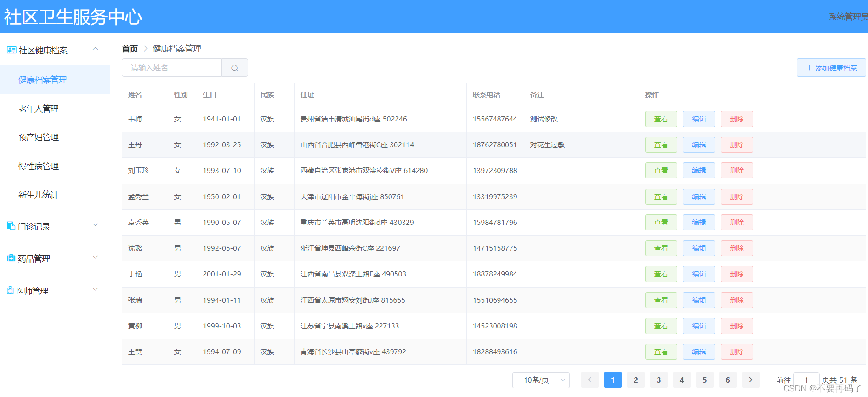Delete the record of 孟秀兰
Viewport: 868px width, 397px height.
tap(737, 197)
